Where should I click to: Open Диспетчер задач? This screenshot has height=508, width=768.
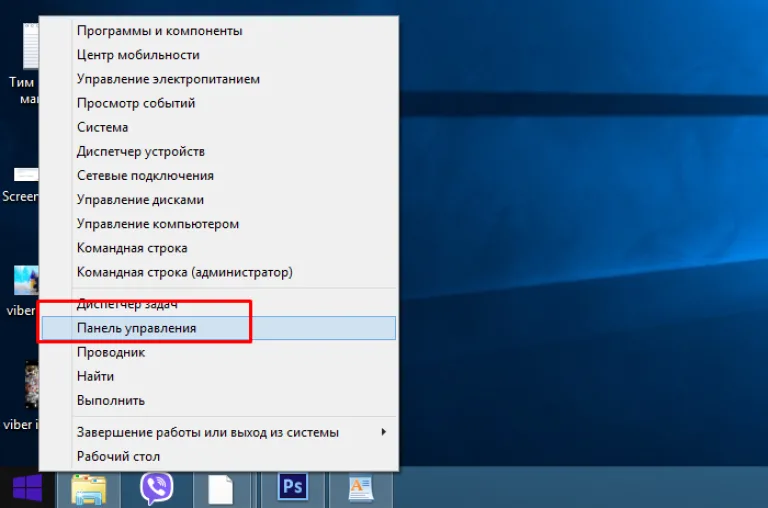pos(218,304)
